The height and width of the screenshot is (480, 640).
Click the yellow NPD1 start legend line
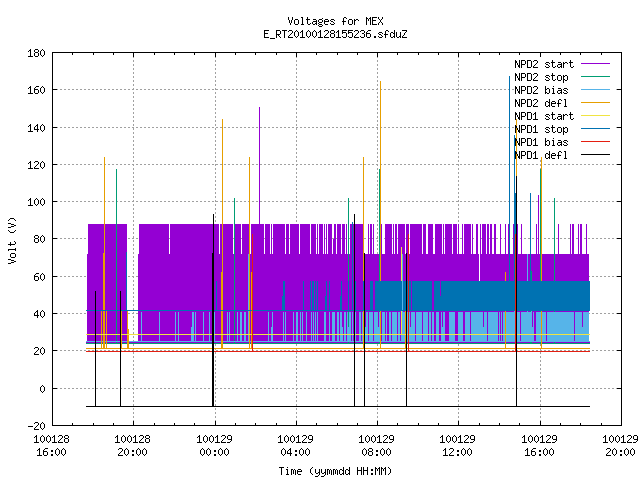coord(595,116)
